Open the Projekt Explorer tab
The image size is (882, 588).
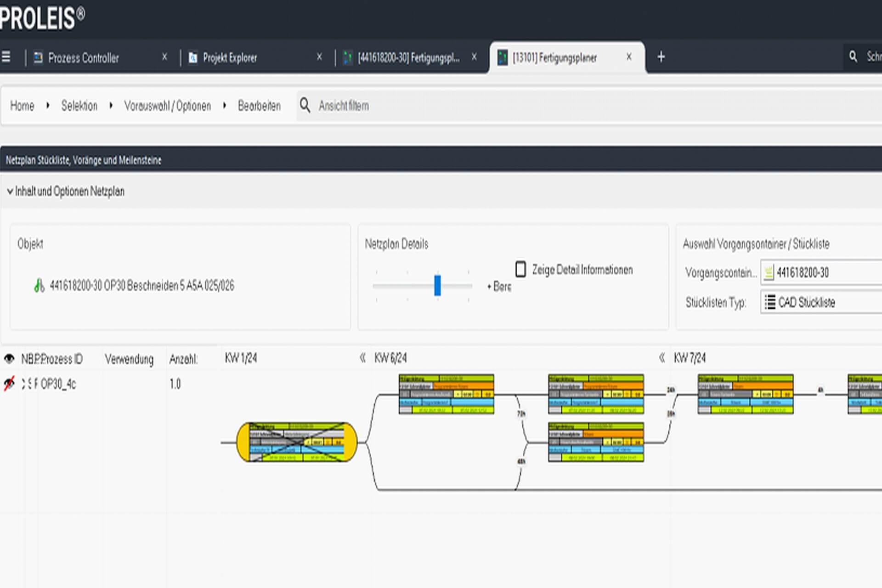pyautogui.click(x=230, y=58)
